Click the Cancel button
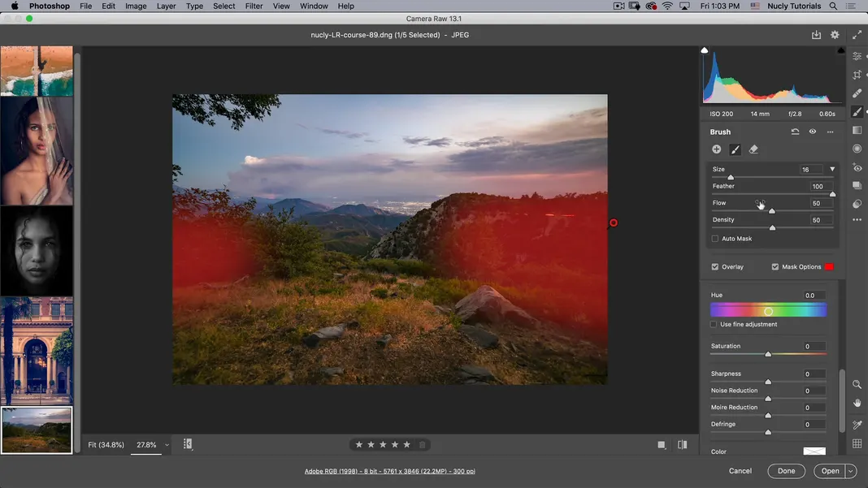The height and width of the screenshot is (488, 868). coord(740,471)
